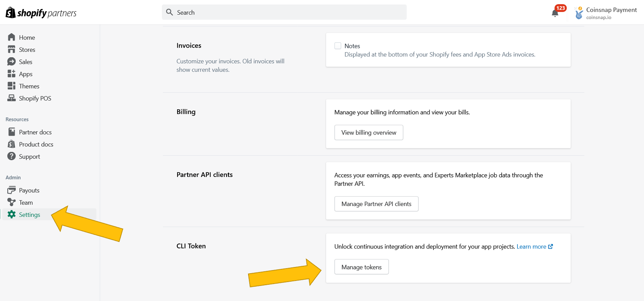Click the Shopify Partners logo
The image size is (644, 301).
pos(41,13)
